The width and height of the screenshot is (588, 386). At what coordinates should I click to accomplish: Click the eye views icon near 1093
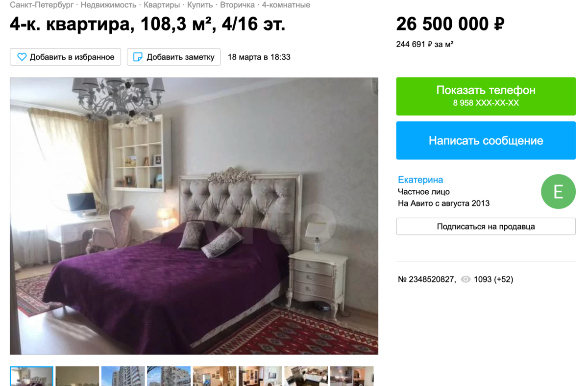coord(465,279)
